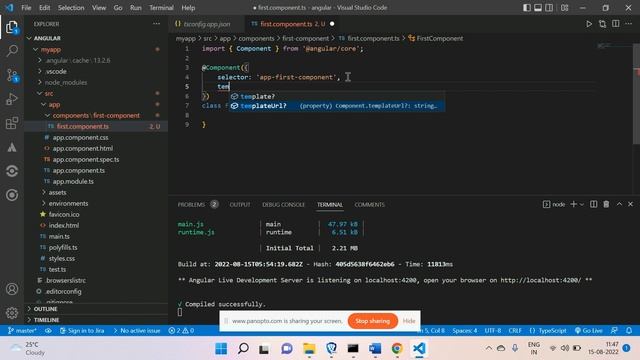Viewport: 640px width, 360px height.
Task: Change TypeScript language mode in status bar
Action: [548, 331]
